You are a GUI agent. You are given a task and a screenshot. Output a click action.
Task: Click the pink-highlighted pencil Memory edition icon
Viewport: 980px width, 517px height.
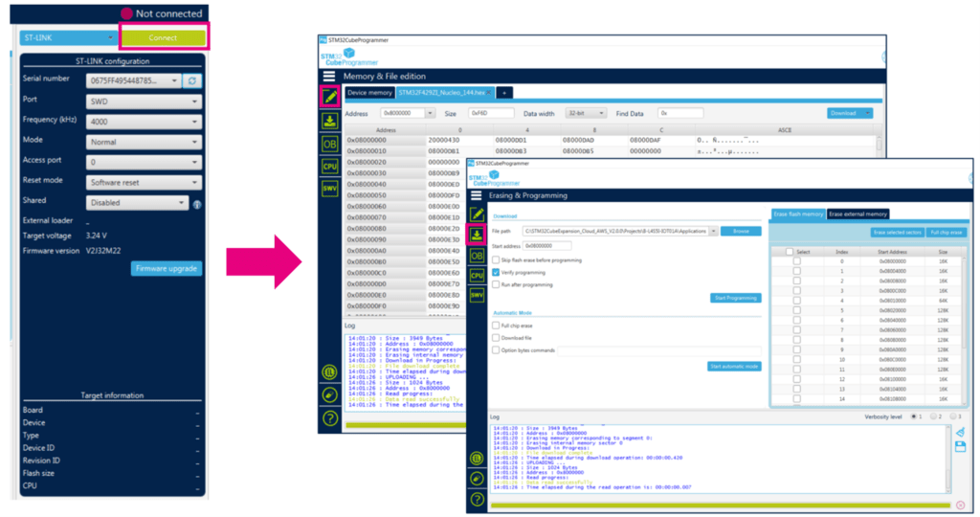[329, 97]
